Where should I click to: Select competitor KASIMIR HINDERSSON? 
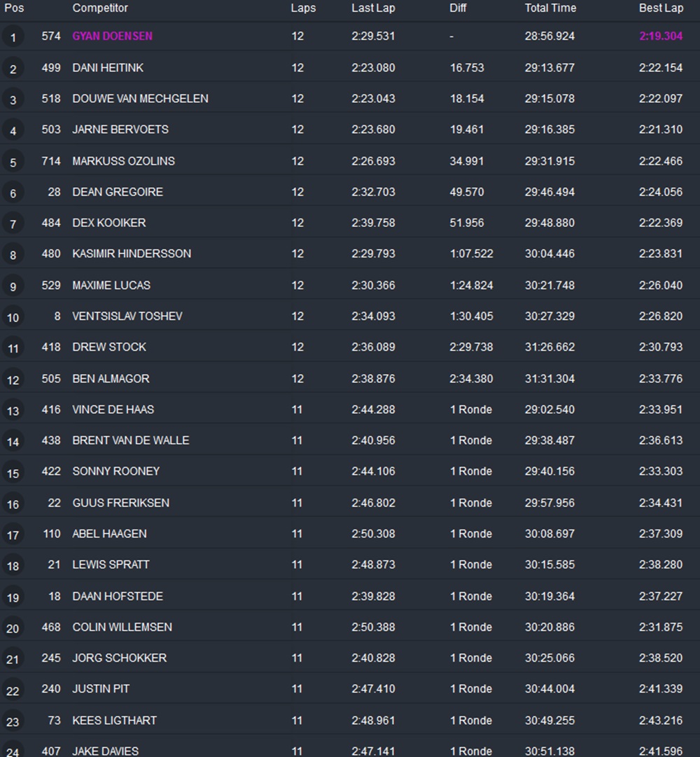[x=132, y=254]
